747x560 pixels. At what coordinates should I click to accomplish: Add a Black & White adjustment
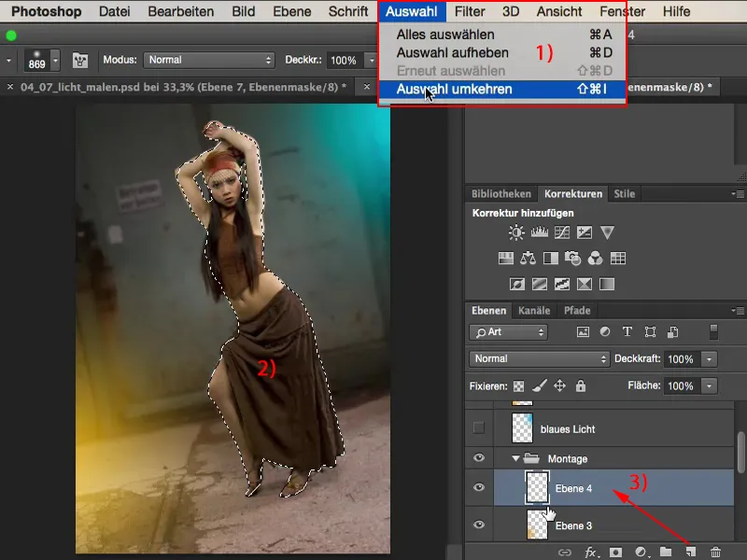pyautogui.click(x=551, y=259)
